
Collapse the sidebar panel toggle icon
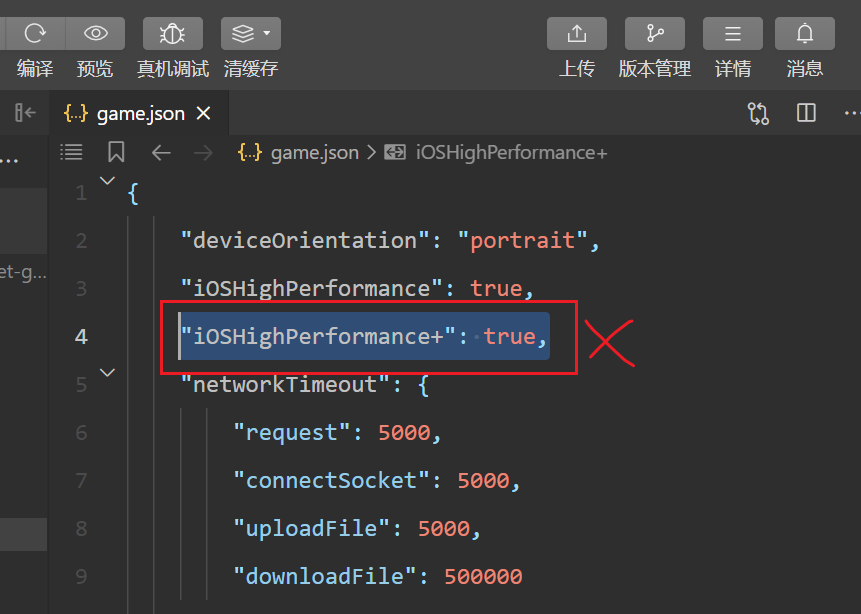coord(25,113)
